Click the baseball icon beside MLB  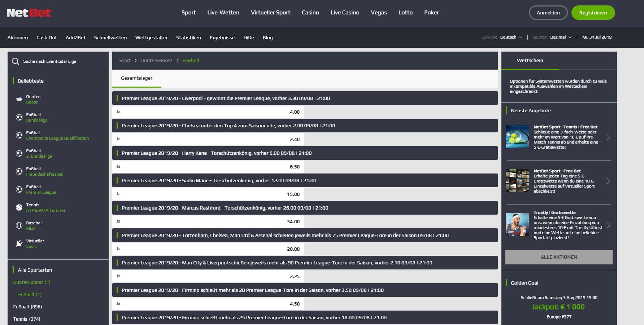pos(19,225)
